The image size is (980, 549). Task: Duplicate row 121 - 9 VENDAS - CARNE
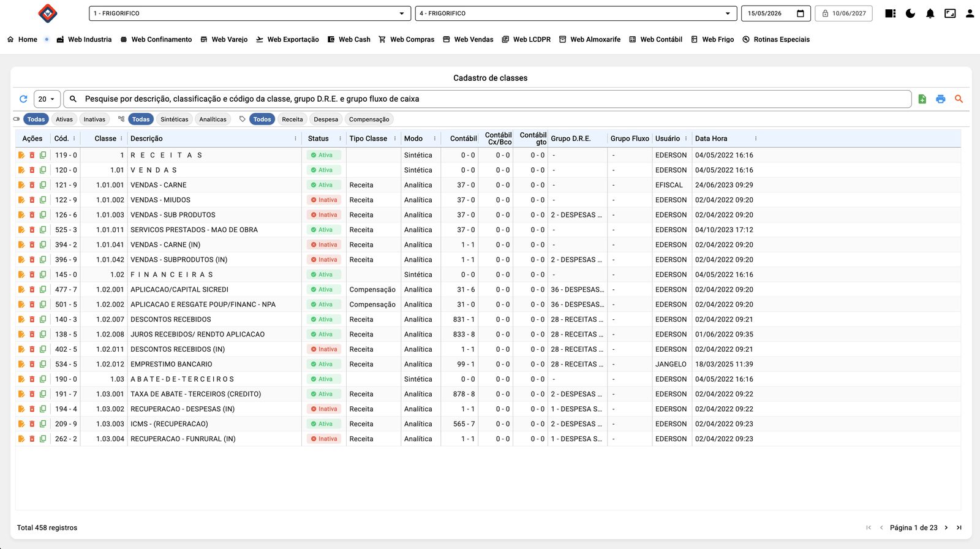43,184
